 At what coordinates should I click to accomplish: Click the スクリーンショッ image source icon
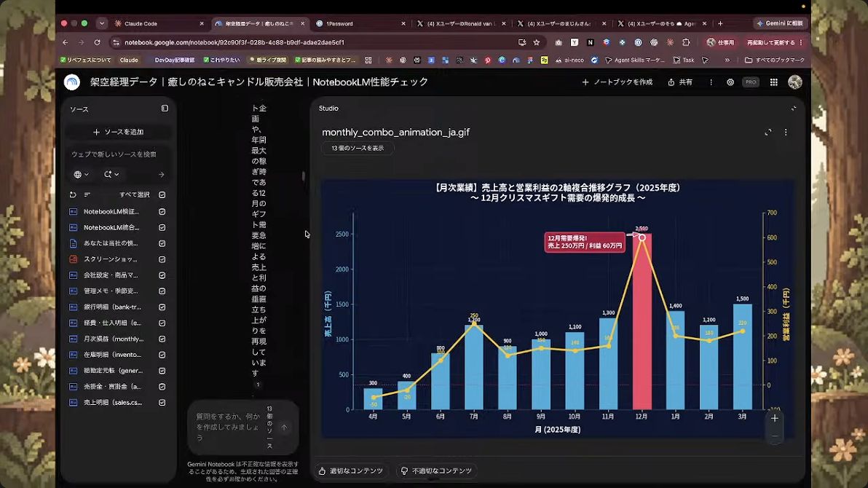pyautogui.click(x=73, y=259)
